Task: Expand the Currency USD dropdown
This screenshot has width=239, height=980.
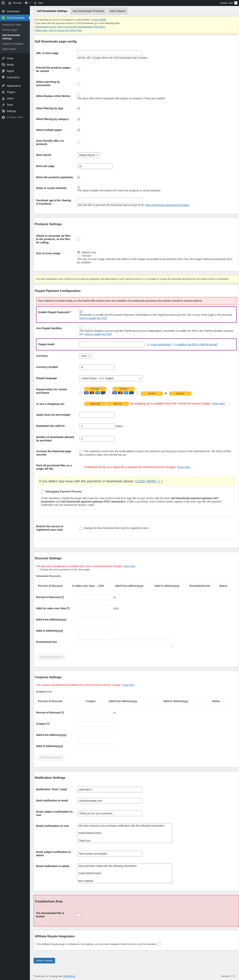Action: pos(85,356)
